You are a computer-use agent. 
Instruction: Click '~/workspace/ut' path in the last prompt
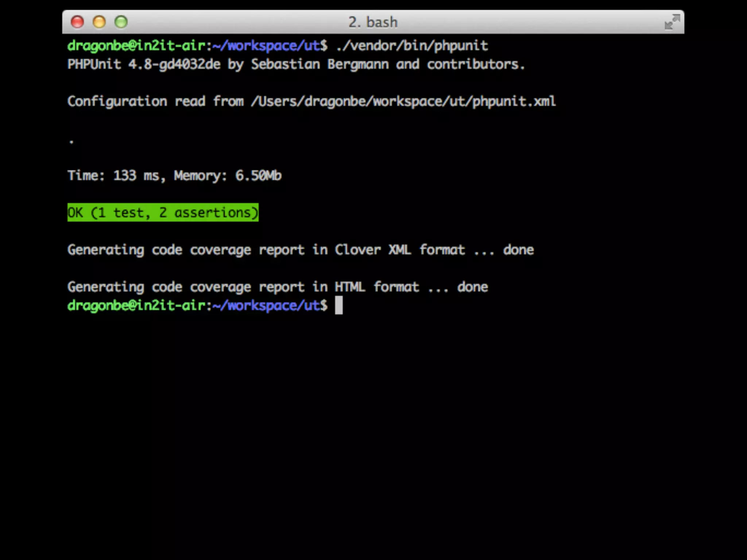click(x=266, y=306)
